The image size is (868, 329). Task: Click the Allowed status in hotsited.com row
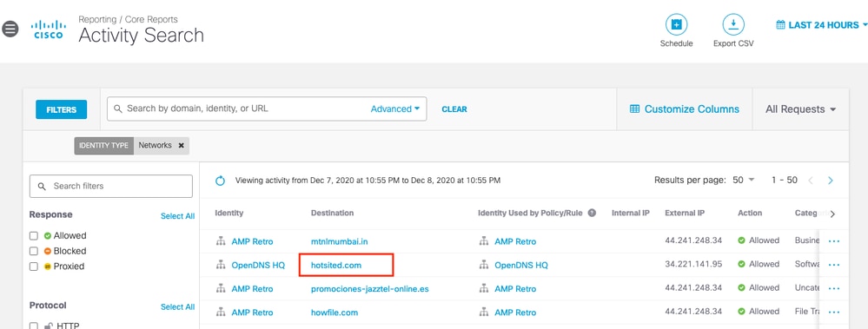[759, 264]
